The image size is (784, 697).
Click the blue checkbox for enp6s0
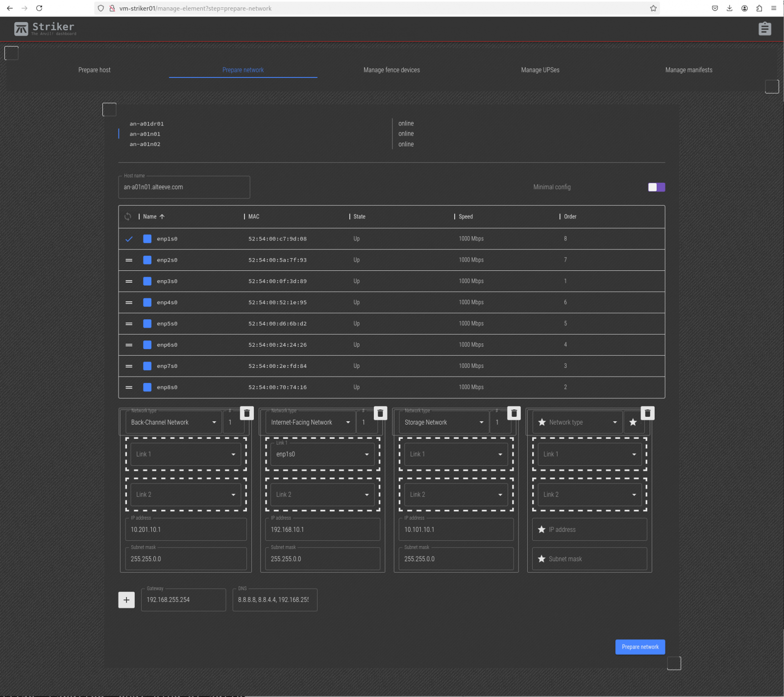click(x=147, y=345)
